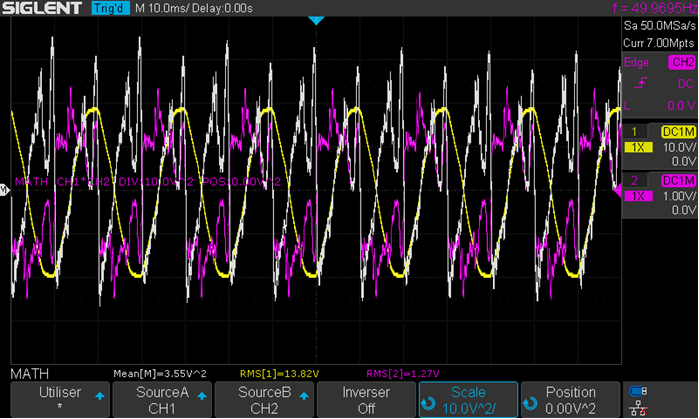
Task: Open the Utiliser softkey menu
Action: (x=60, y=399)
